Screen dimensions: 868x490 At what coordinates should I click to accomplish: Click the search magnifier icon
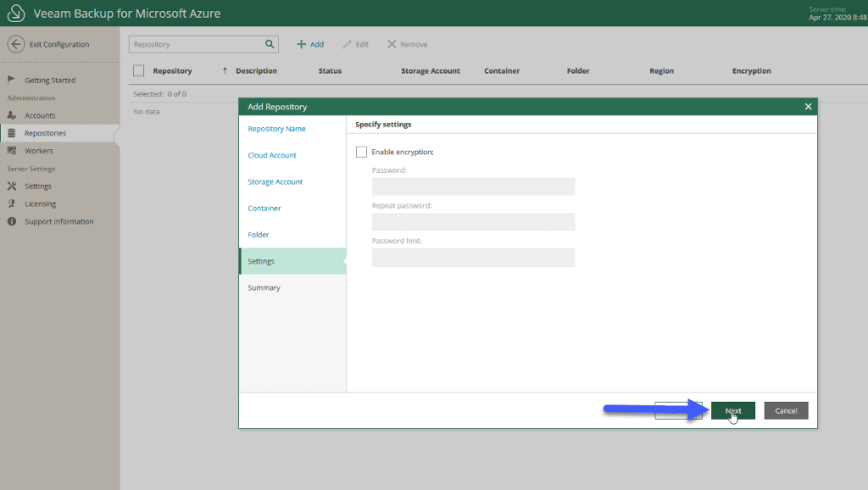[270, 44]
